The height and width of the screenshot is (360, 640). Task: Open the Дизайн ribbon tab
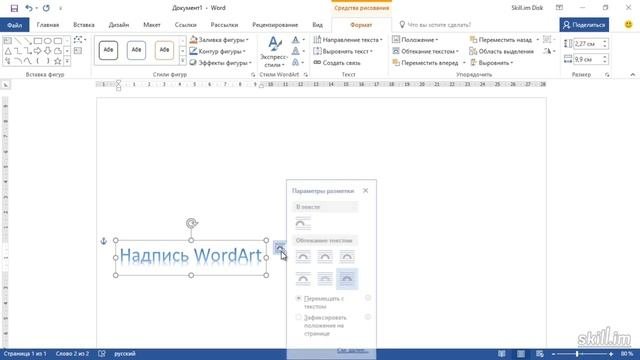pos(119,25)
